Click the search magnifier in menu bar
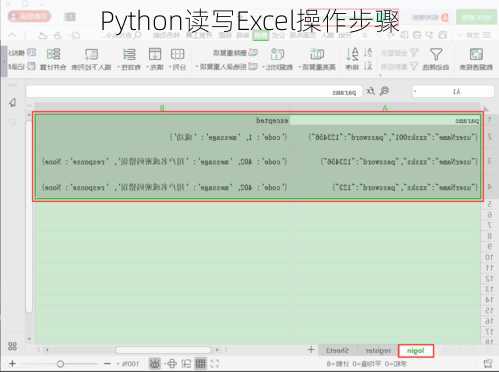The width and height of the screenshot is (499, 372). click(137, 35)
